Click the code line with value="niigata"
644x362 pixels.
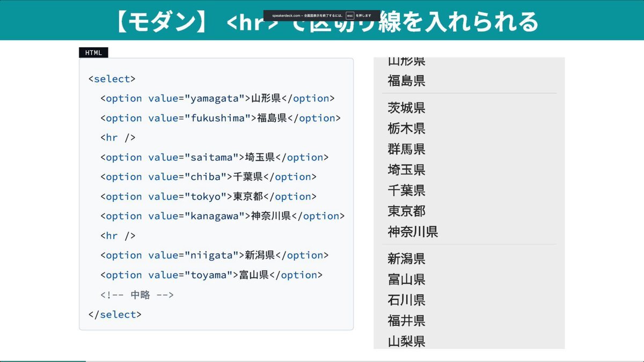[x=214, y=255]
